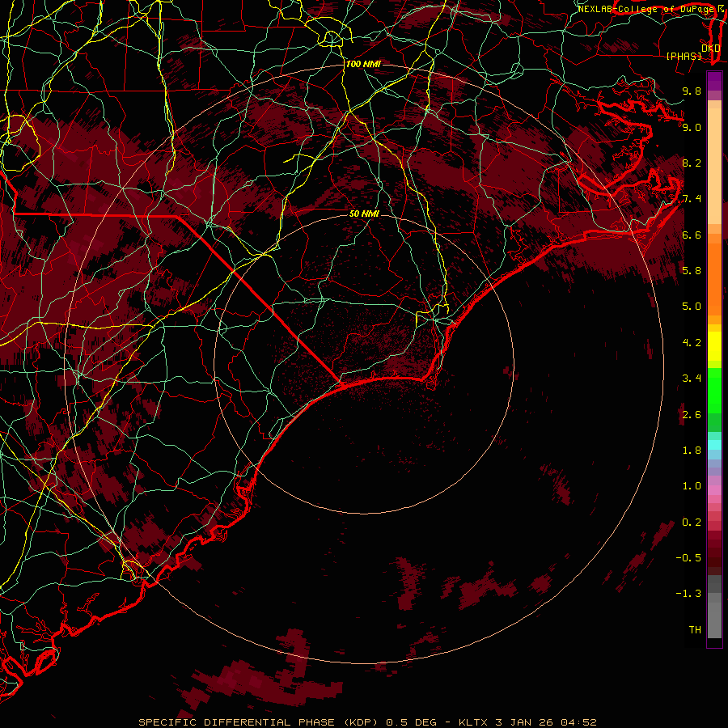Pick the yellow swatch on color bar
The height and width of the screenshot is (728, 728).
714,346
